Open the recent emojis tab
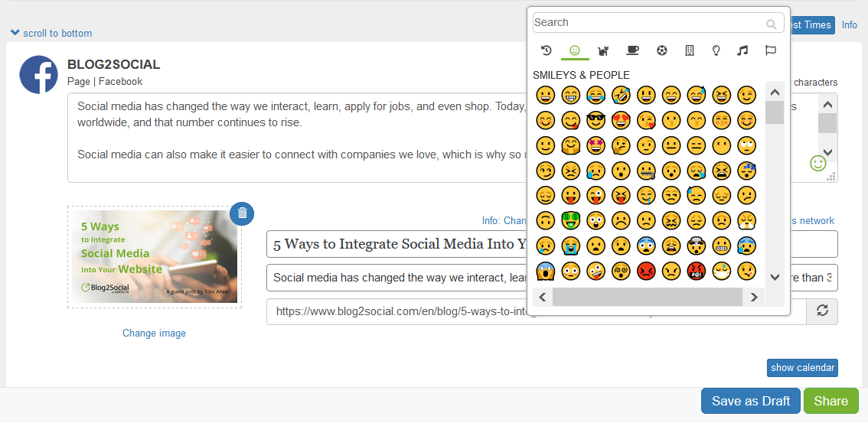This screenshot has width=868, height=423. coord(547,50)
